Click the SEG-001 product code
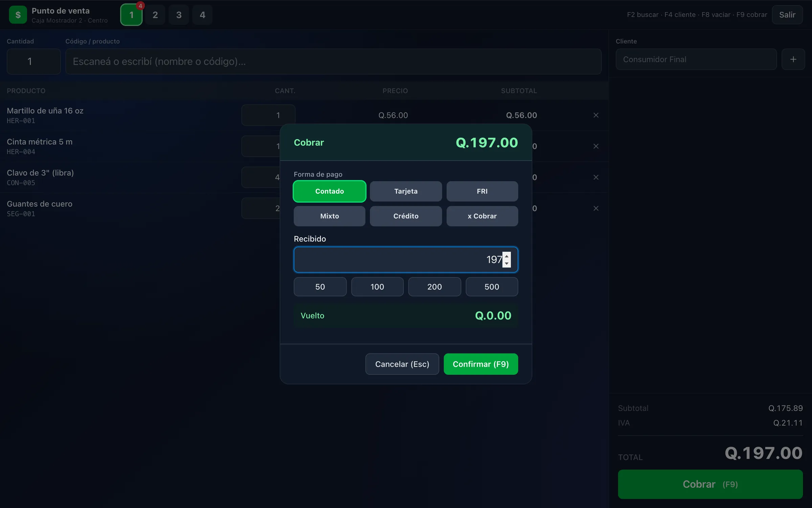The height and width of the screenshot is (508, 812). point(21,214)
